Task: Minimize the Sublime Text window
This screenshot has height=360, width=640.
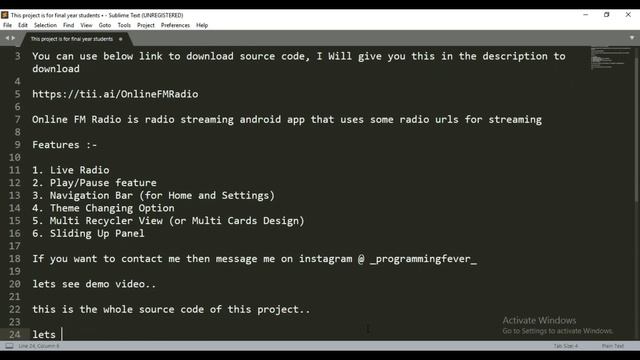Action: pyautogui.click(x=586, y=15)
